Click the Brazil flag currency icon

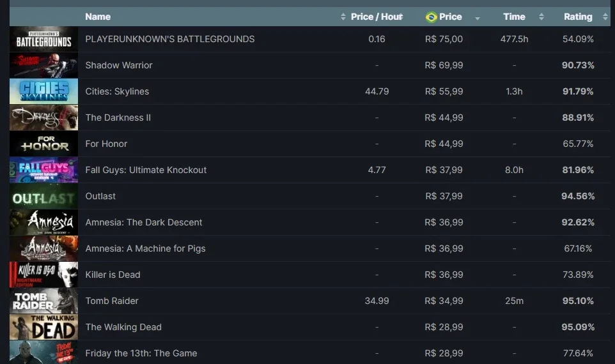[431, 17]
